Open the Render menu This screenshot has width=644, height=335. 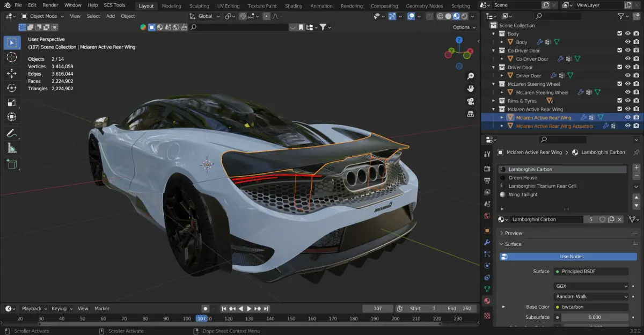tap(50, 5)
